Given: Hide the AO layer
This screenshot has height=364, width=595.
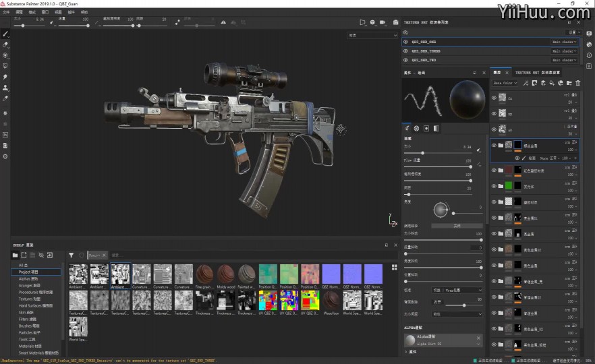Looking at the screenshot, I should point(494,129).
